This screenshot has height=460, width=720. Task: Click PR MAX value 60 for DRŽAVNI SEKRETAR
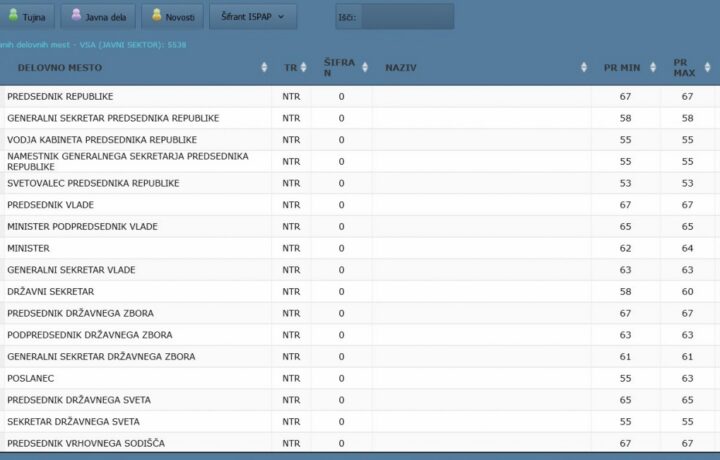point(687,292)
